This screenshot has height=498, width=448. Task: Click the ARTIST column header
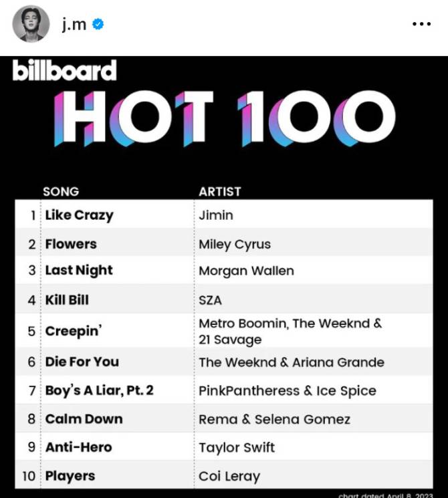[x=220, y=192]
